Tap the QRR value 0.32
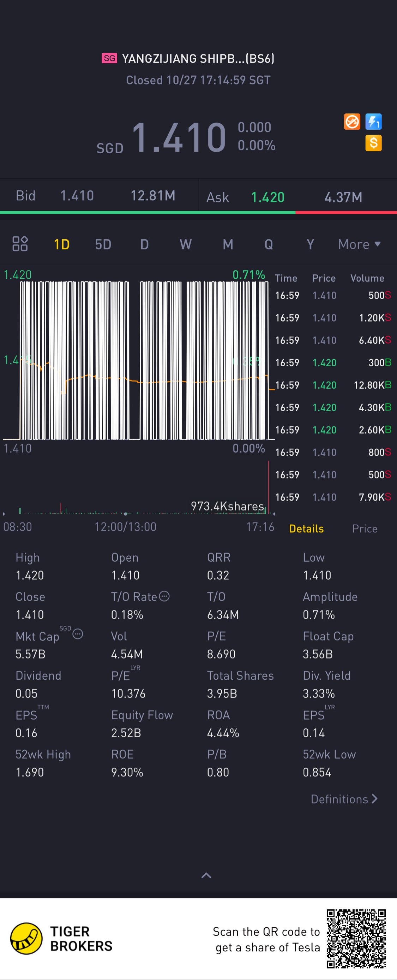 (218, 575)
